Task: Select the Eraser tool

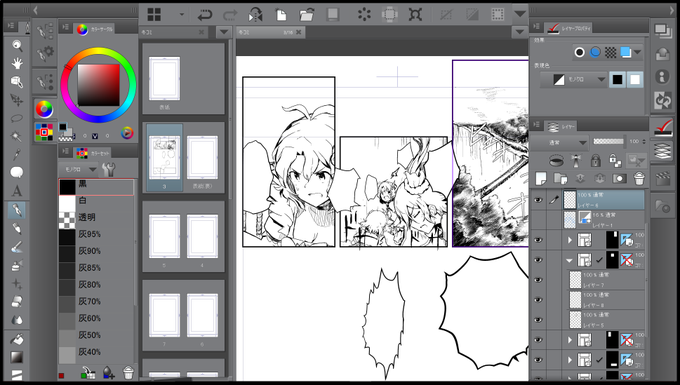Action: [17, 301]
